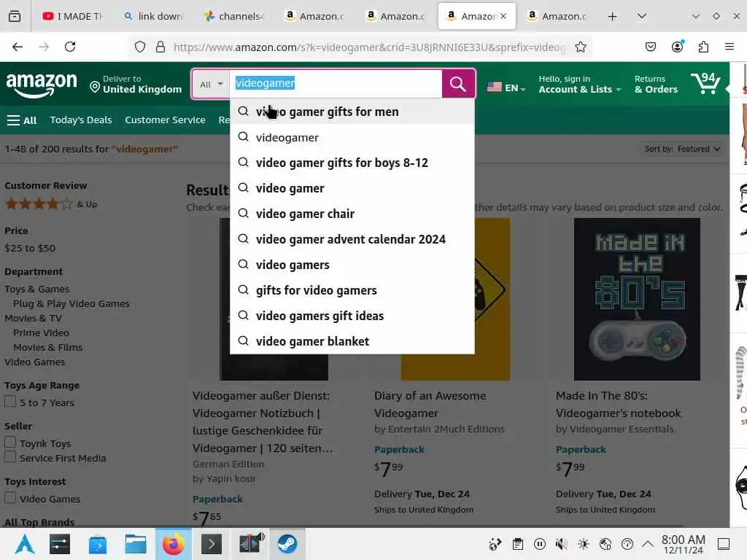
Task: Click the Amazon search text field
Action: click(336, 84)
